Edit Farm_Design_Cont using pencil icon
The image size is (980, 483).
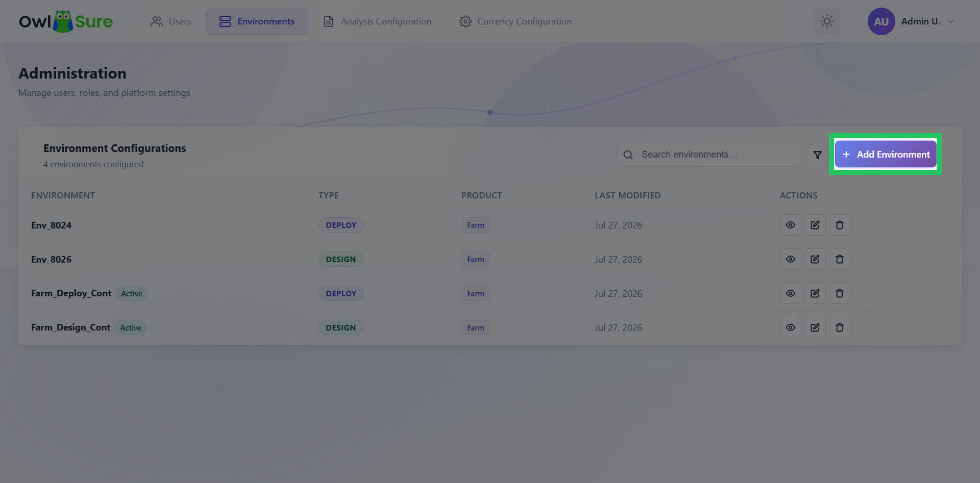pos(815,327)
